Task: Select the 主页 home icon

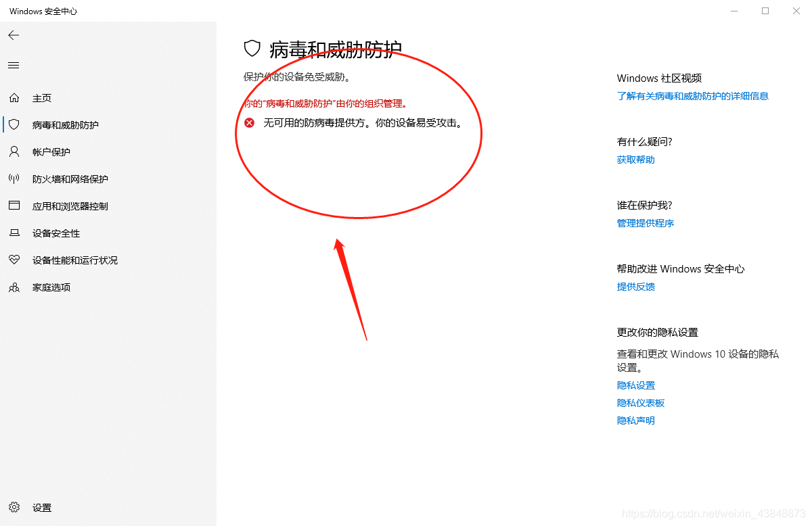Action: (x=14, y=97)
